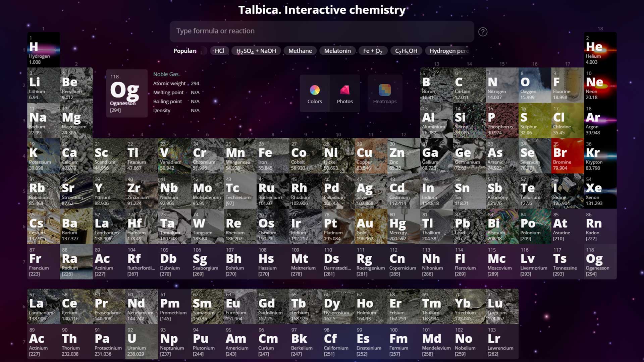Select the Promethium lanthanide tile

pyautogui.click(x=174, y=306)
